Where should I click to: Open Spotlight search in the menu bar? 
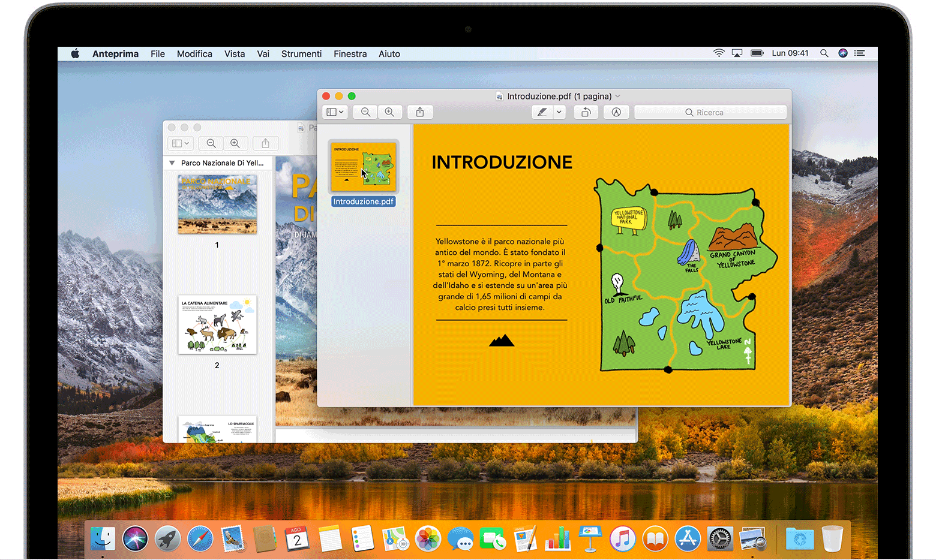[x=824, y=53]
